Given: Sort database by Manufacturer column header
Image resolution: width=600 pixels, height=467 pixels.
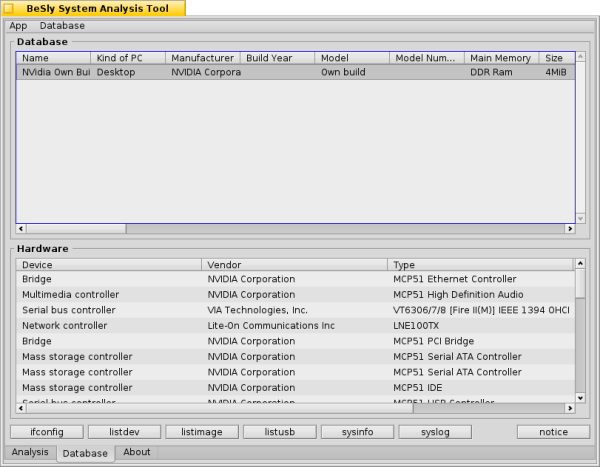Looking at the screenshot, I should click(202, 58).
